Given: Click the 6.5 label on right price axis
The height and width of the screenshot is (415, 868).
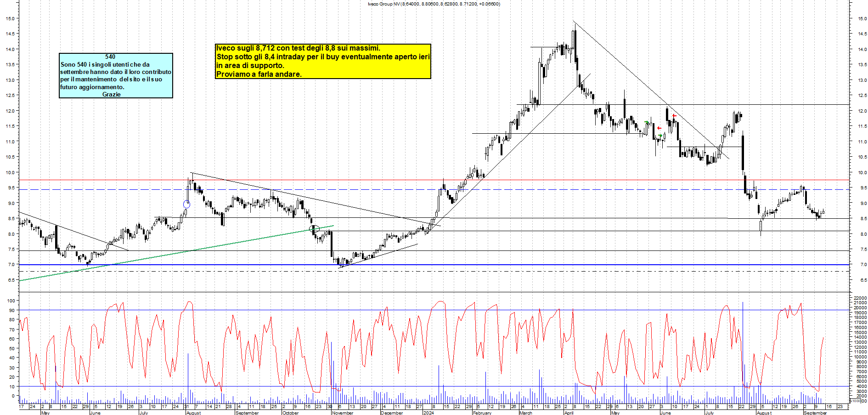Looking at the screenshot, I should [x=863, y=280].
